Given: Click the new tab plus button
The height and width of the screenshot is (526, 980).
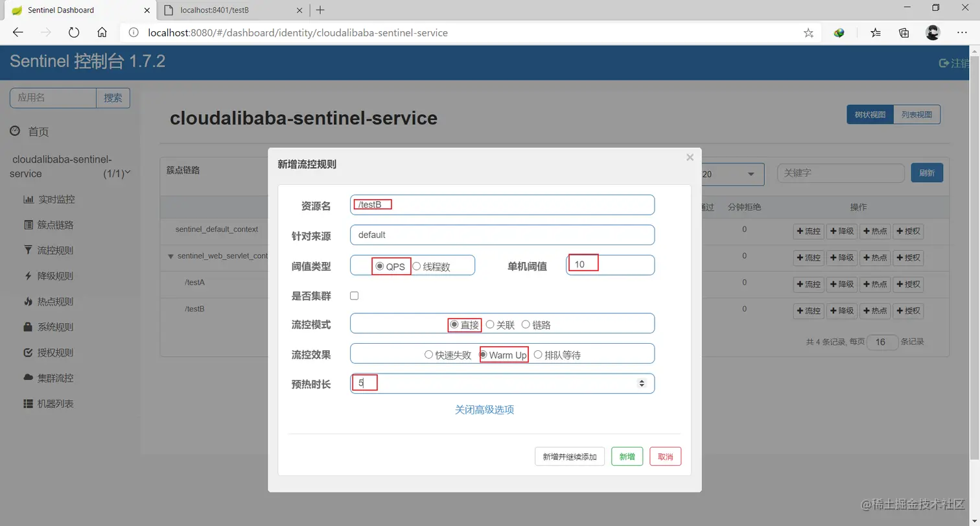Looking at the screenshot, I should click(320, 10).
